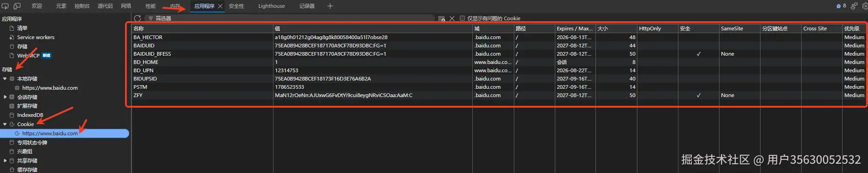Screen dimensions: 868x173
Task: Select the BIDUPSID cookie row
Action: point(499,79)
